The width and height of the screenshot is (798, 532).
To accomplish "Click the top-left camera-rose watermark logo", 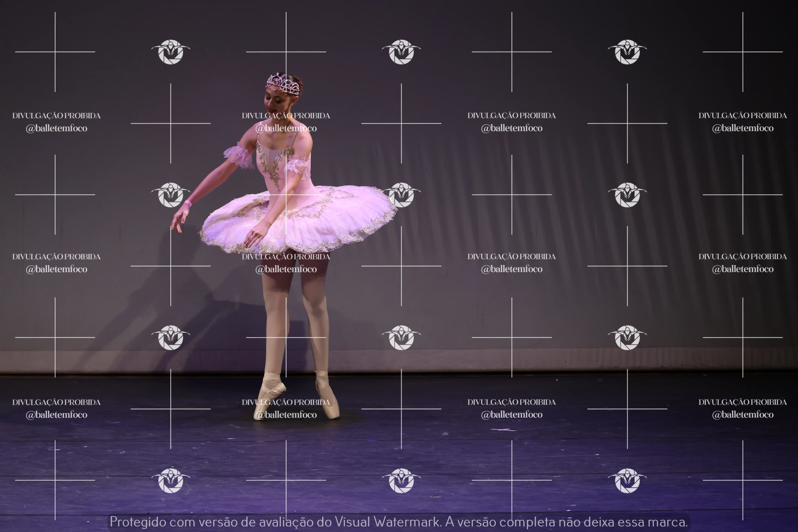I will coord(171,52).
